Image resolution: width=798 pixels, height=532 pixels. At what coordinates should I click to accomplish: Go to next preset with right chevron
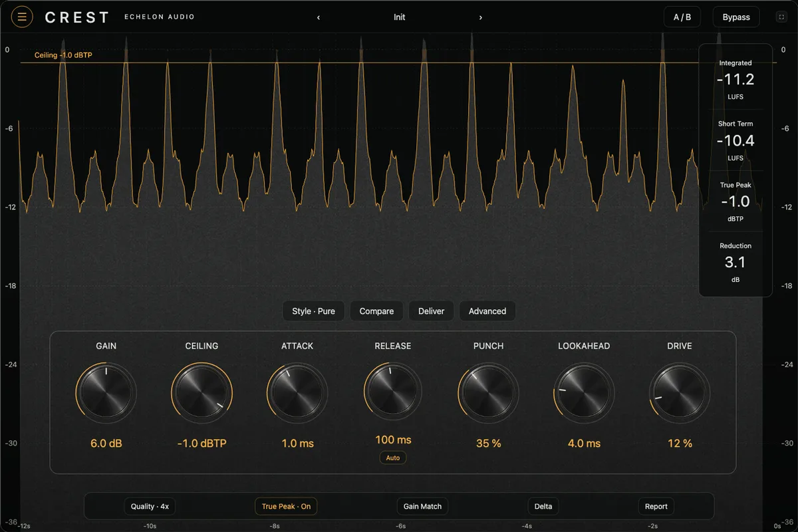click(481, 17)
